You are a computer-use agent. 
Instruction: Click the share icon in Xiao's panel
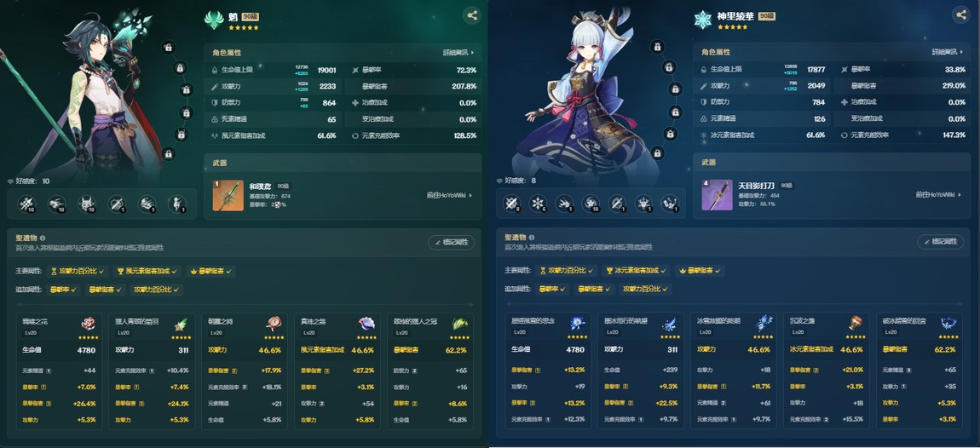click(472, 15)
